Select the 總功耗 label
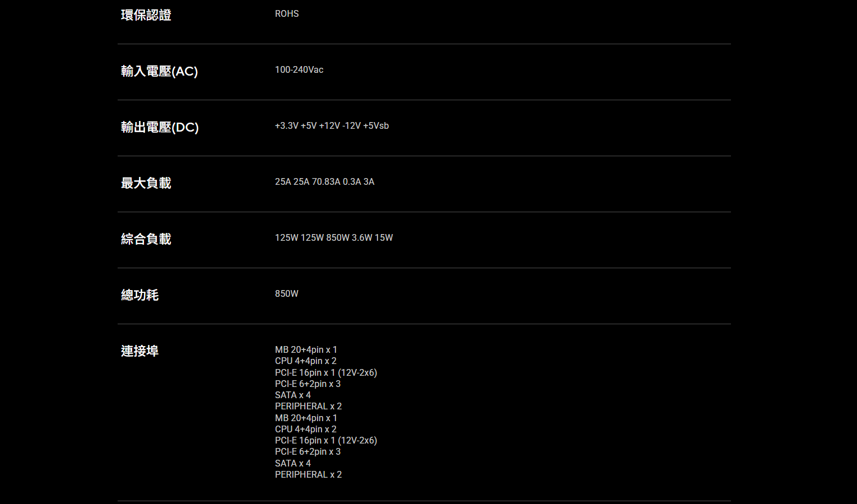Image resolution: width=857 pixels, height=504 pixels. (140, 295)
